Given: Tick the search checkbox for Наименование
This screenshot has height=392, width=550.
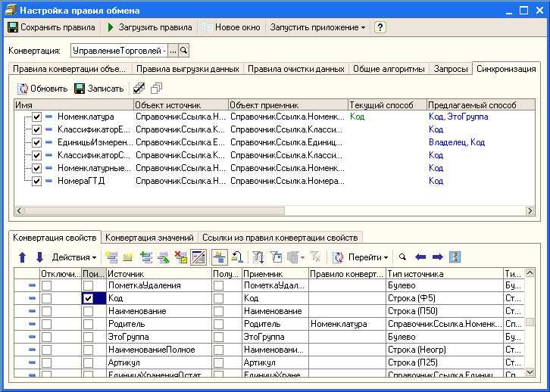Looking at the screenshot, I should [89, 312].
